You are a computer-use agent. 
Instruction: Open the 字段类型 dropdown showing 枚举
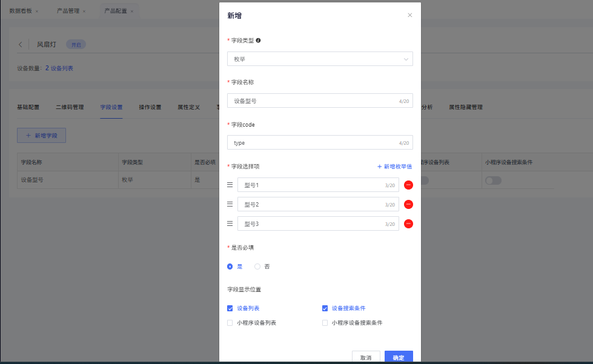pyautogui.click(x=320, y=59)
